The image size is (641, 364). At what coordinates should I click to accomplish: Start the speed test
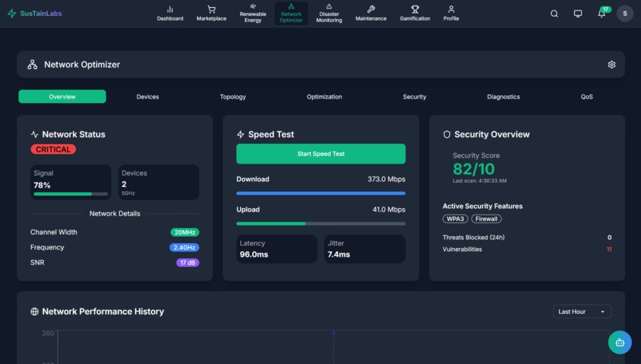(x=321, y=153)
